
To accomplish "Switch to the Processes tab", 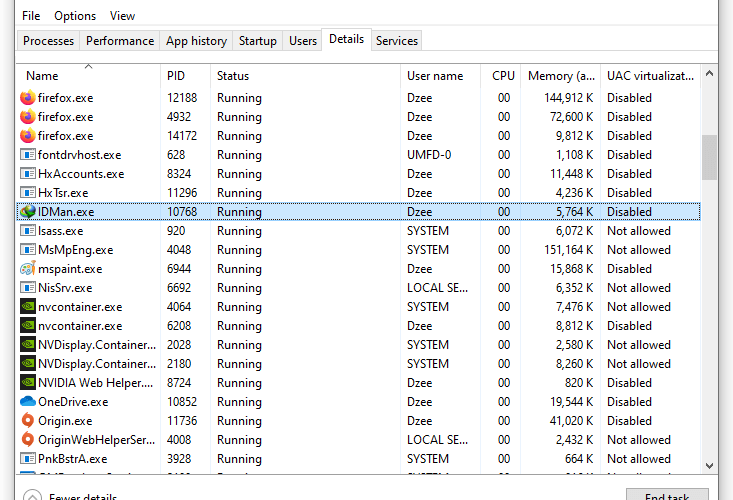I will pos(48,41).
